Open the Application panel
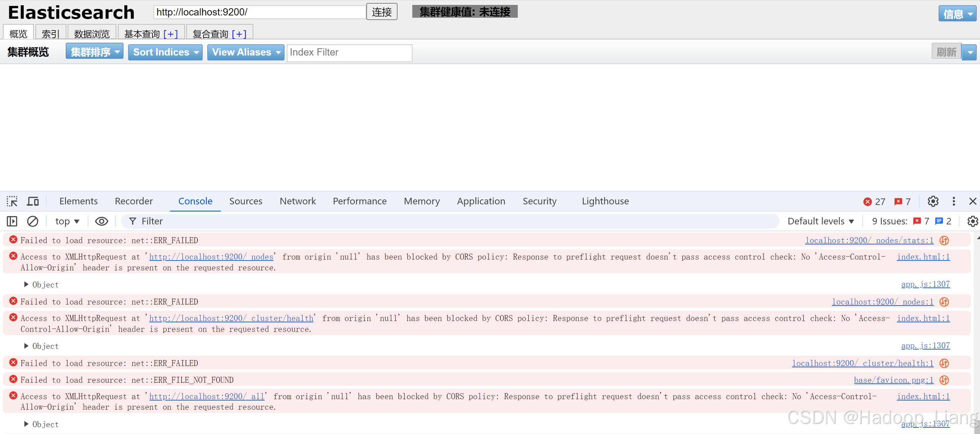 pos(481,201)
